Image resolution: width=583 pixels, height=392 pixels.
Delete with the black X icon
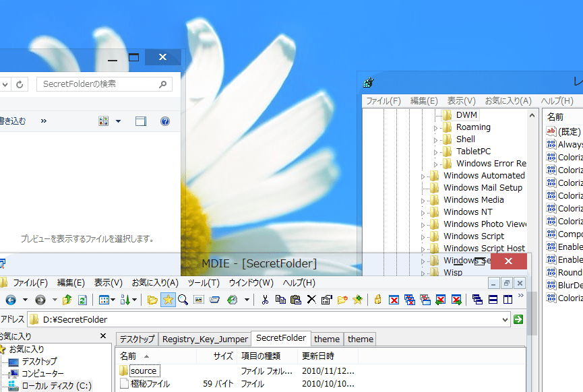point(311,300)
